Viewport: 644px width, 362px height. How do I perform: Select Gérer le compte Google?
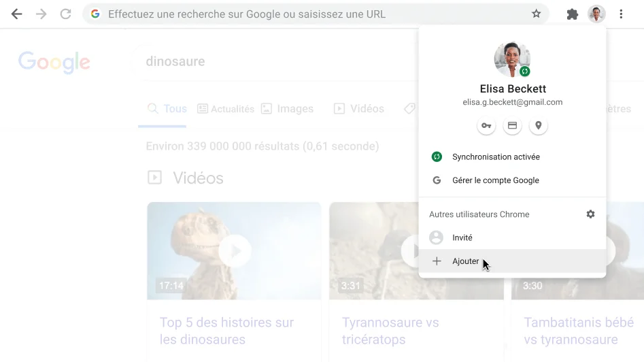(495, 180)
